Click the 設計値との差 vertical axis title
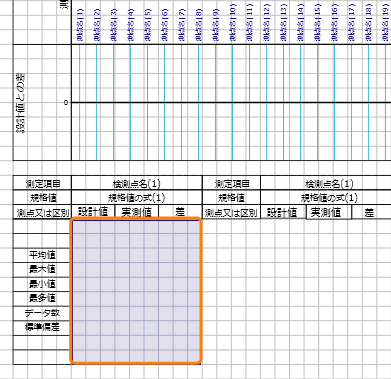The image size is (391, 379). pyautogui.click(x=22, y=103)
